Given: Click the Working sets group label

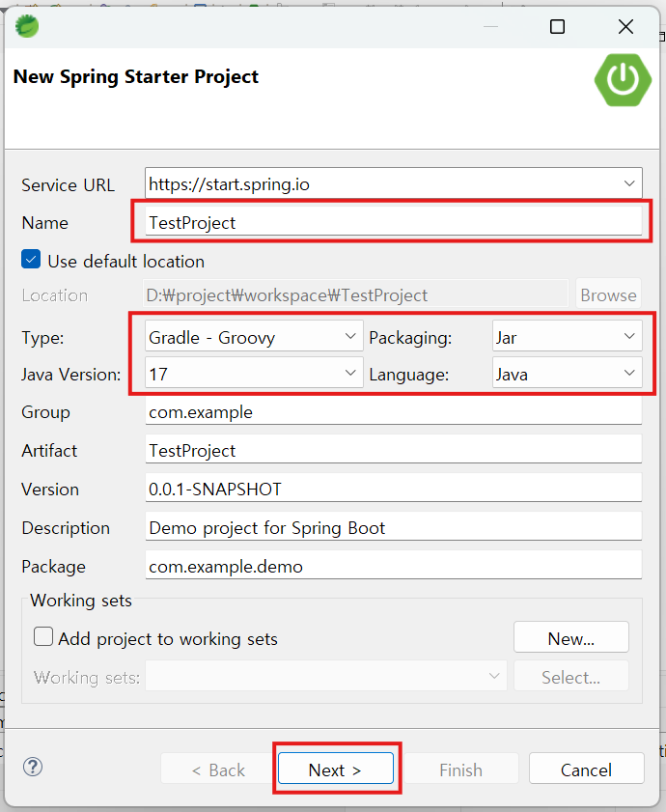Looking at the screenshot, I should [81, 601].
